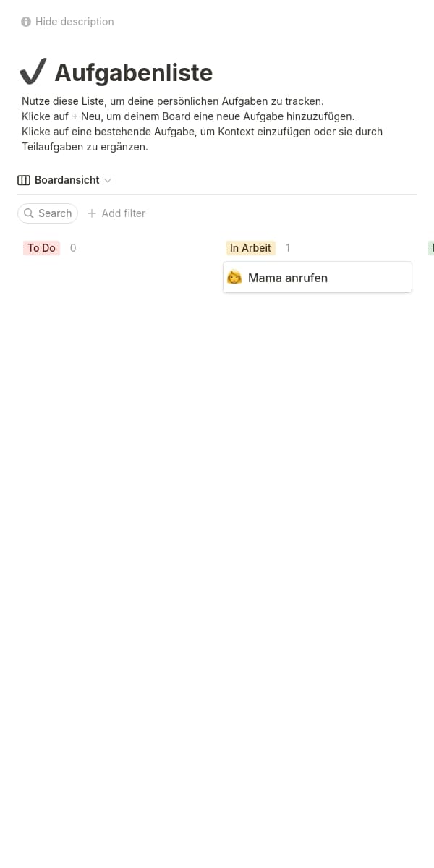This screenshot has width=434, height=868.
Task: Select the Aufgabenliste page title
Action: [133, 72]
